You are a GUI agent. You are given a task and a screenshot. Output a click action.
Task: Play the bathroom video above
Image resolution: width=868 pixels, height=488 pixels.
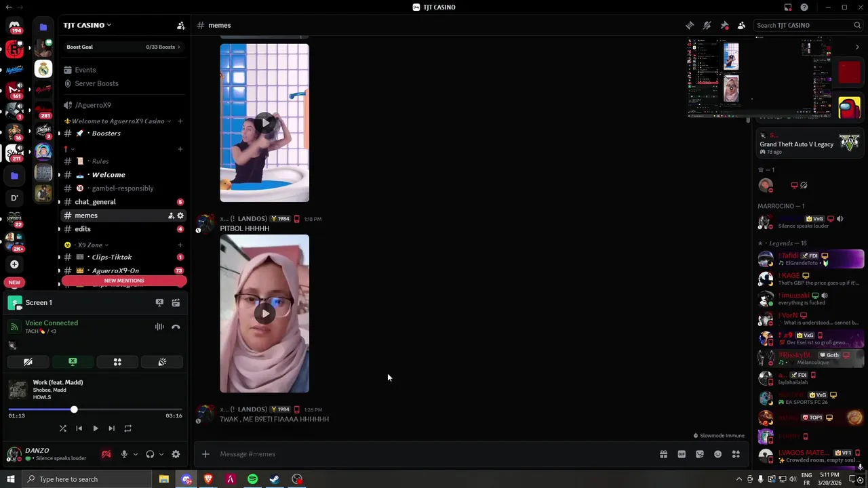[264, 123]
